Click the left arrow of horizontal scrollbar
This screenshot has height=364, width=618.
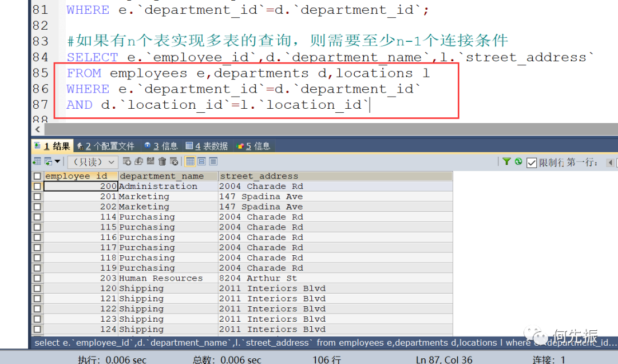point(37,129)
